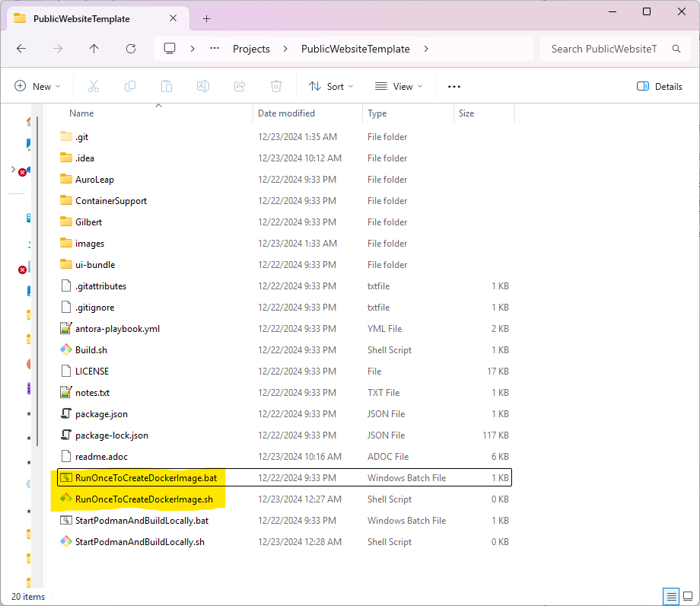Share the selected file via the Share icon
Viewport: 700px width, 606px height.
tap(239, 86)
